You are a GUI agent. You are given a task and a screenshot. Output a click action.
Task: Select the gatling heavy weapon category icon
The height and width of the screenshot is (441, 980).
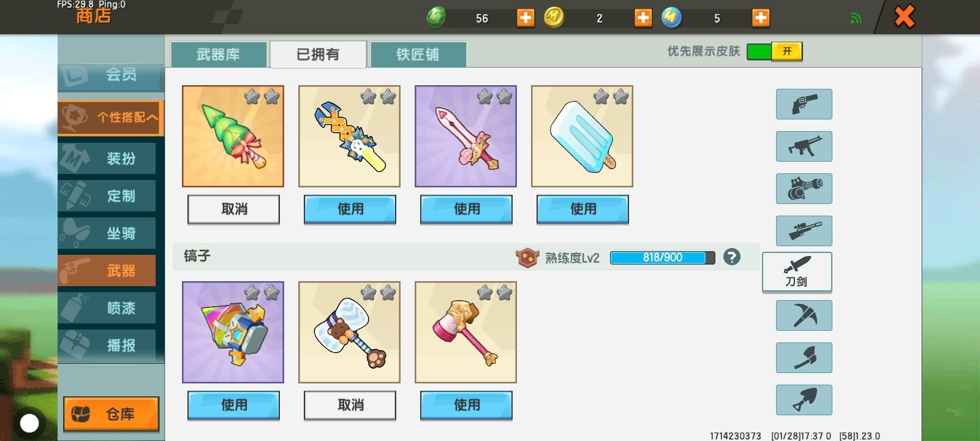pyautogui.click(x=804, y=189)
